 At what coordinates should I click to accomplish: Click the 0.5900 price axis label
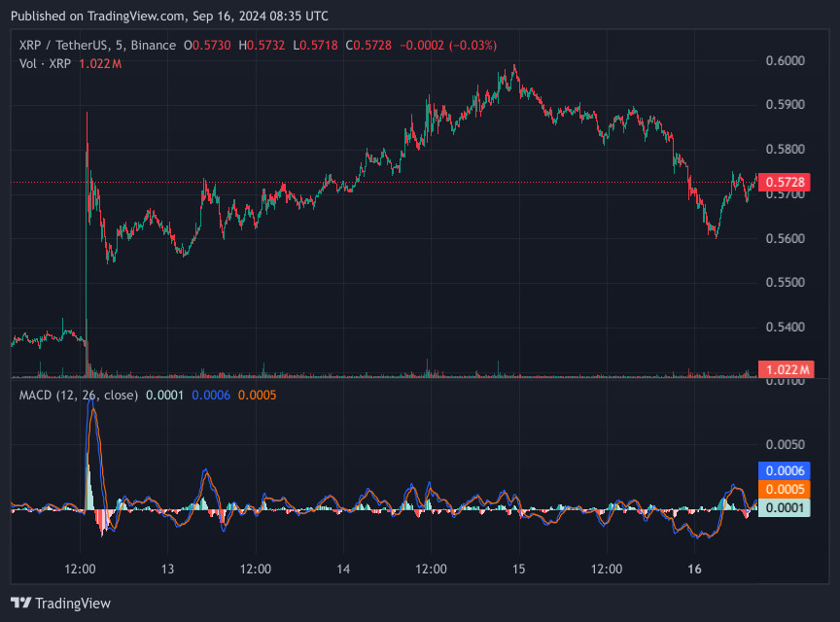(x=786, y=104)
